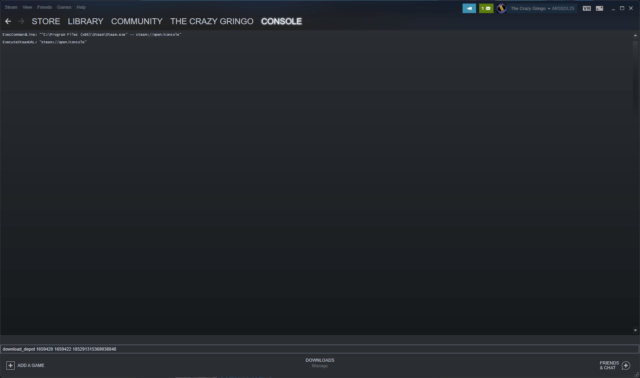Open the Downloads manager link

click(320, 362)
